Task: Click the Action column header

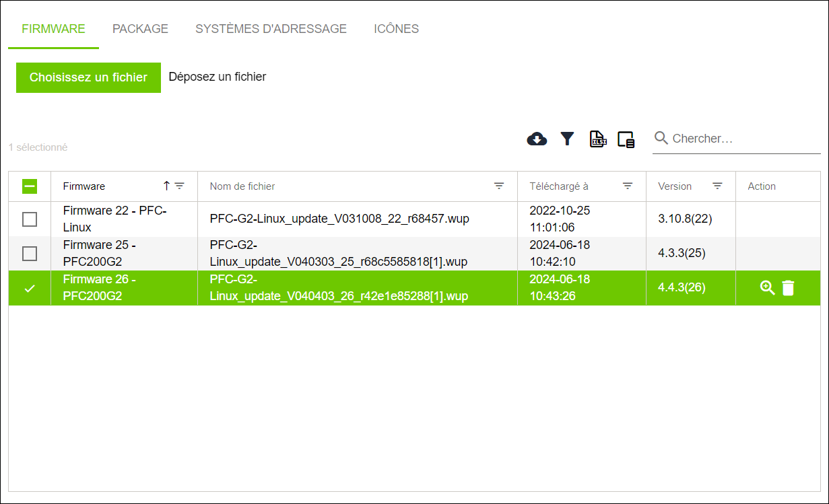Action: 762,186
